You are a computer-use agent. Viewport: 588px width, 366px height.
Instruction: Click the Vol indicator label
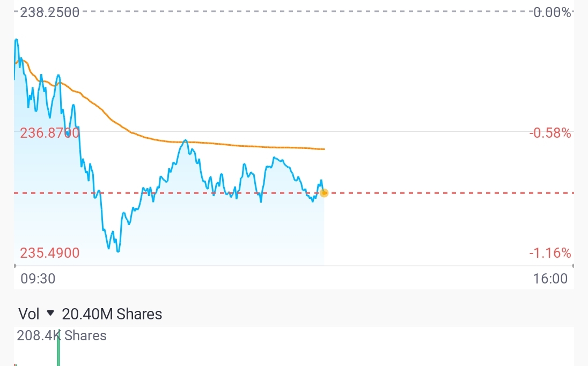coord(29,313)
